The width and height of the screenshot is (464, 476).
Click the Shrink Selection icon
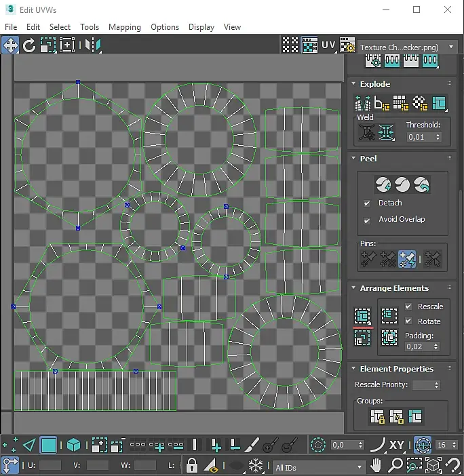pos(119,445)
